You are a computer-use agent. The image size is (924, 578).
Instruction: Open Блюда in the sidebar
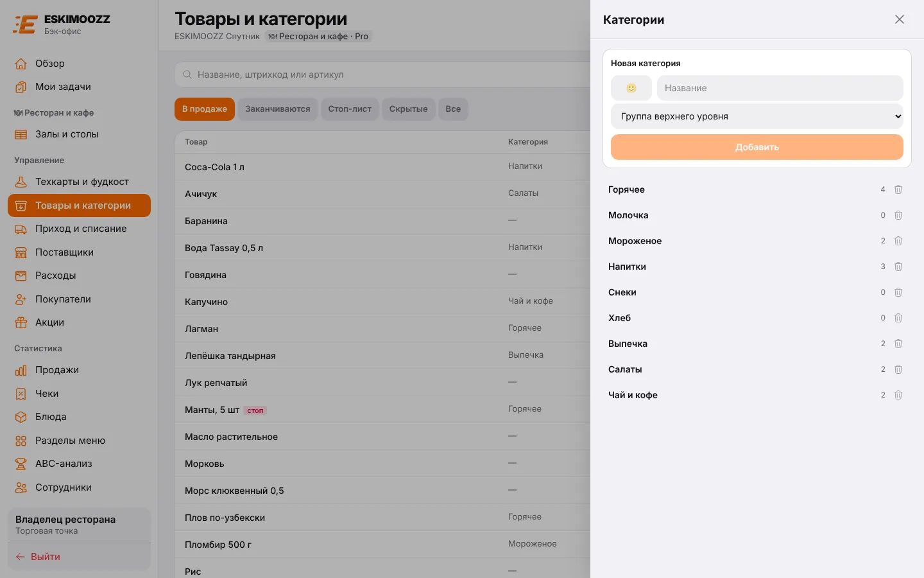point(79,417)
